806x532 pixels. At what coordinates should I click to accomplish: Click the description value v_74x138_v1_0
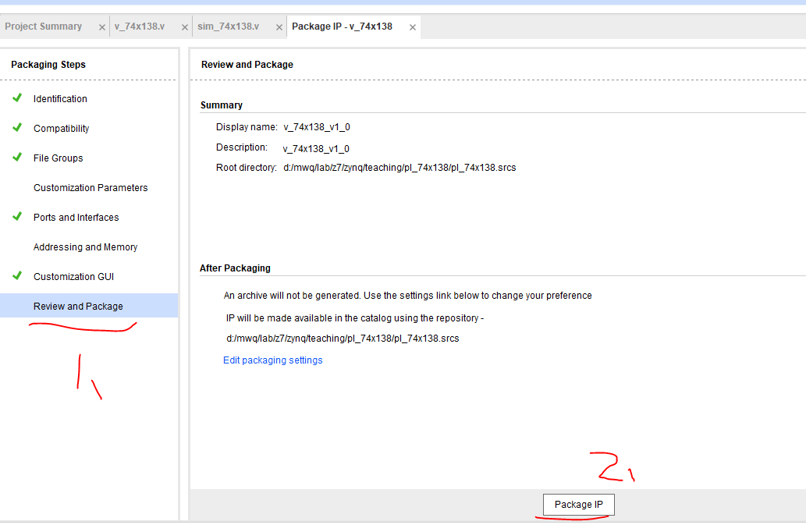[x=316, y=148]
